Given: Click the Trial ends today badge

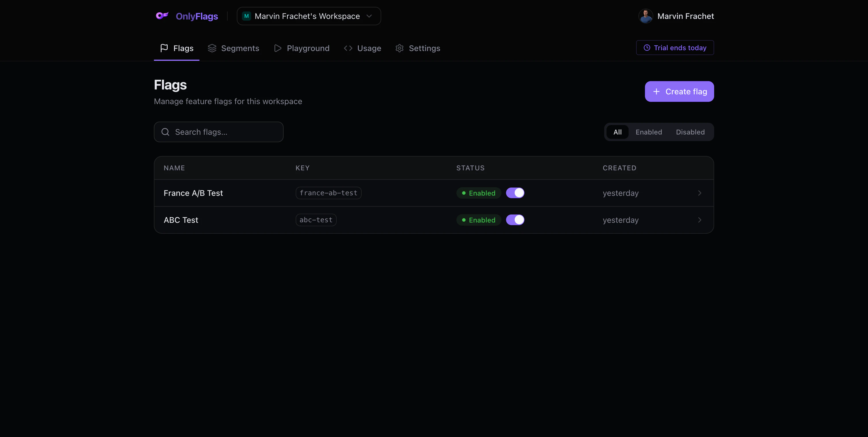Looking at the screenshot, I should 675,48.
